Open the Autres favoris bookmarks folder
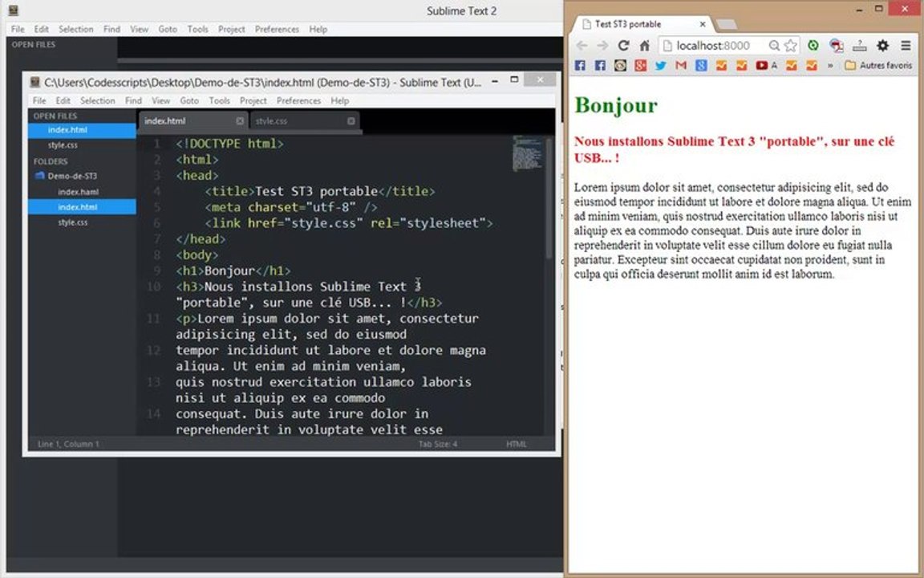The width and height of the screenshot is (924, 578). [x=878, y=66]
